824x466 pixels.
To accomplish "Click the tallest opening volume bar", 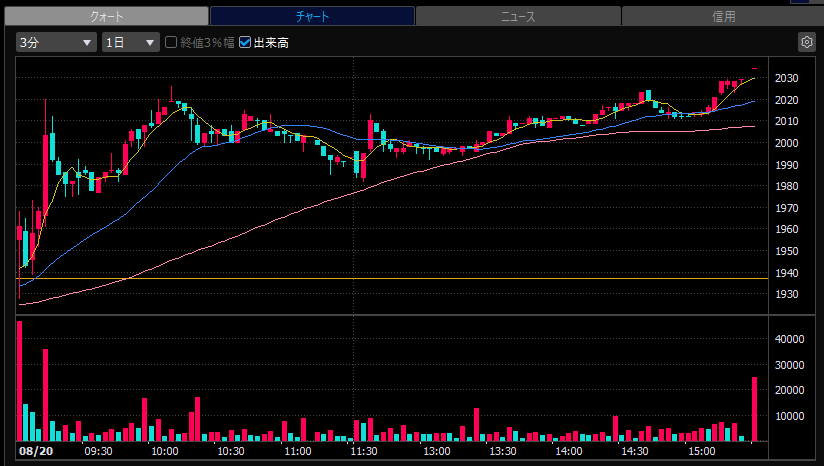I will (x=20, y=381).
